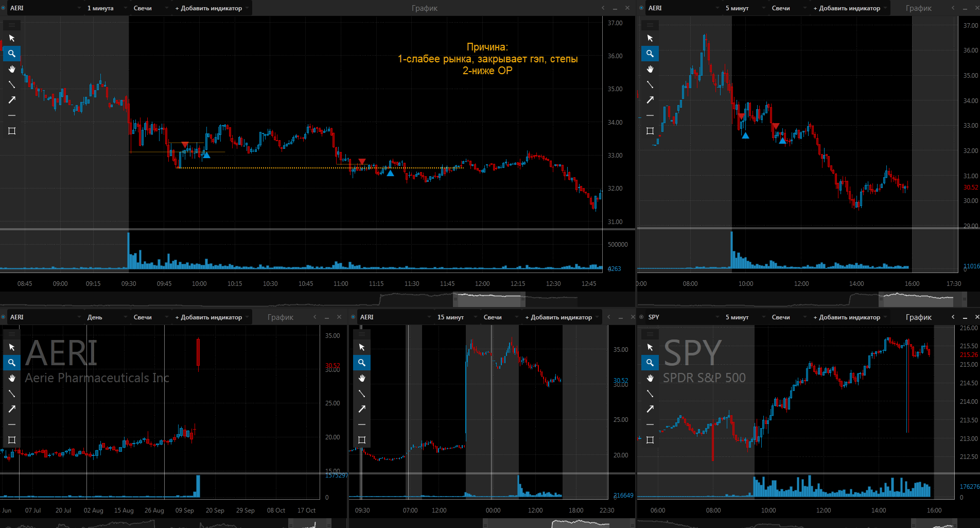
Task: Click the График title tab of AERI 1 минута panel
Action: click(x=425, y=8)
